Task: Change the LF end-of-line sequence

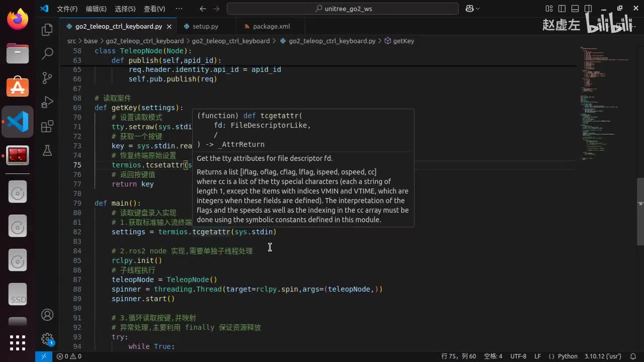Action: point(537,356)
